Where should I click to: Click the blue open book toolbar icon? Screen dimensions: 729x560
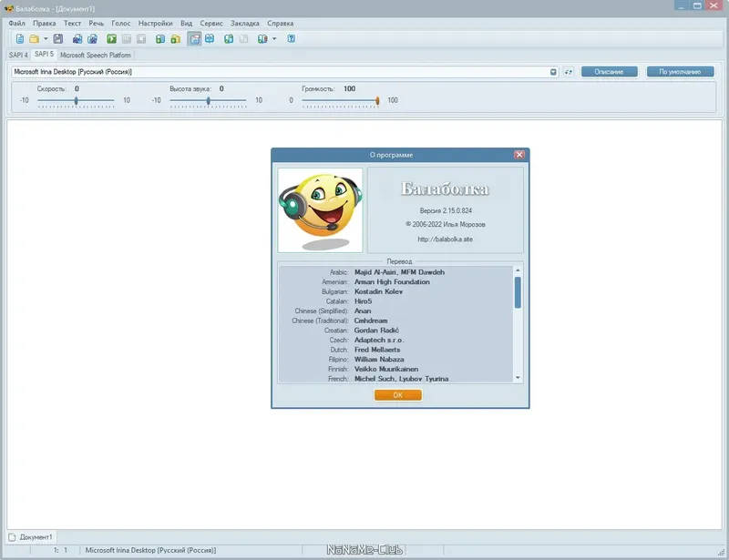(x=210, y=39)
